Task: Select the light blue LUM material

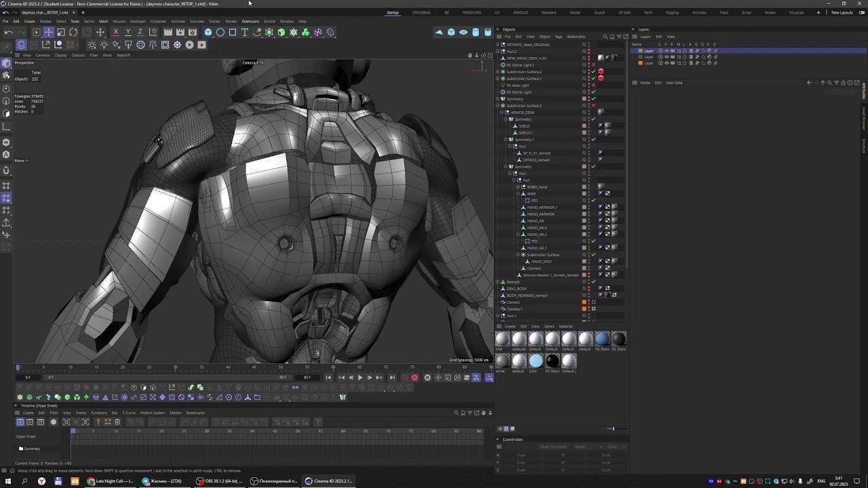Action: 536,361
